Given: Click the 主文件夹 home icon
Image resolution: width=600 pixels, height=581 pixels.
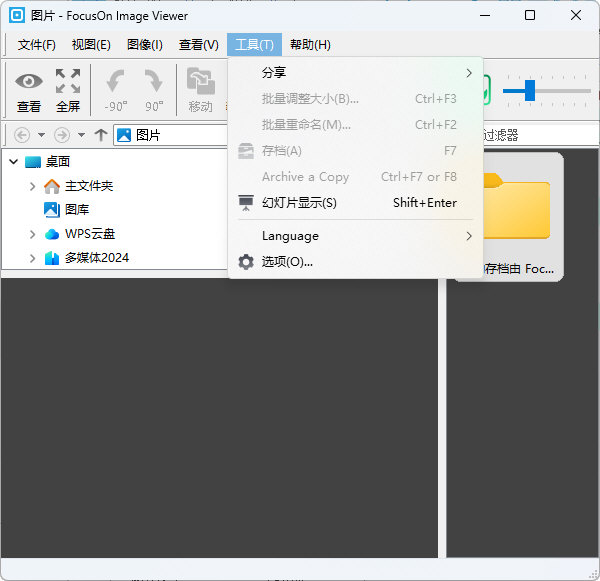Looking at the screenshot, I should coord(52,186).
